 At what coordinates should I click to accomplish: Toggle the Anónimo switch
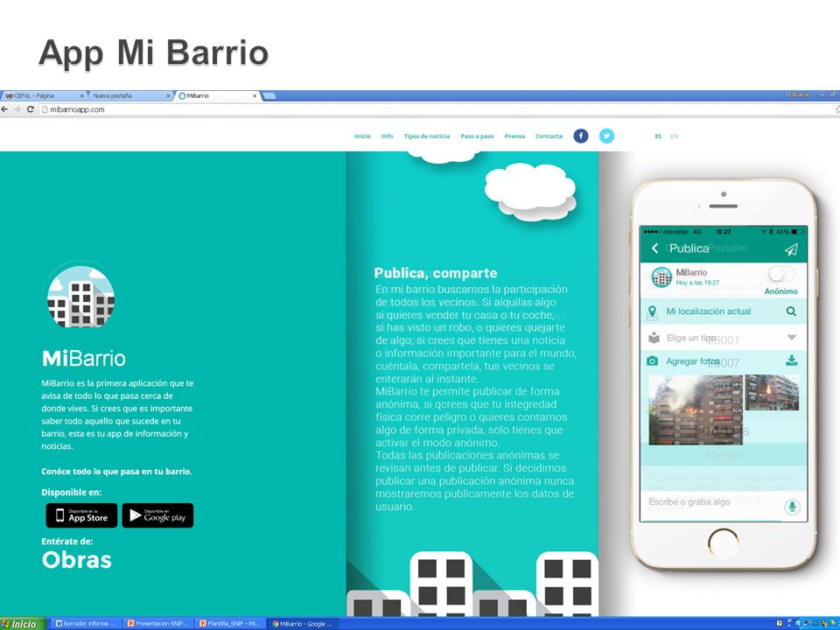coord(781,274)
